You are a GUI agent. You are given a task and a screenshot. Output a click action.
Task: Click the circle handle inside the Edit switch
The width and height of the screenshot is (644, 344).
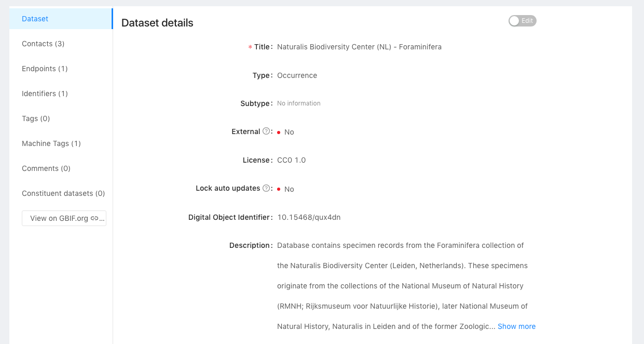(514, 21)
